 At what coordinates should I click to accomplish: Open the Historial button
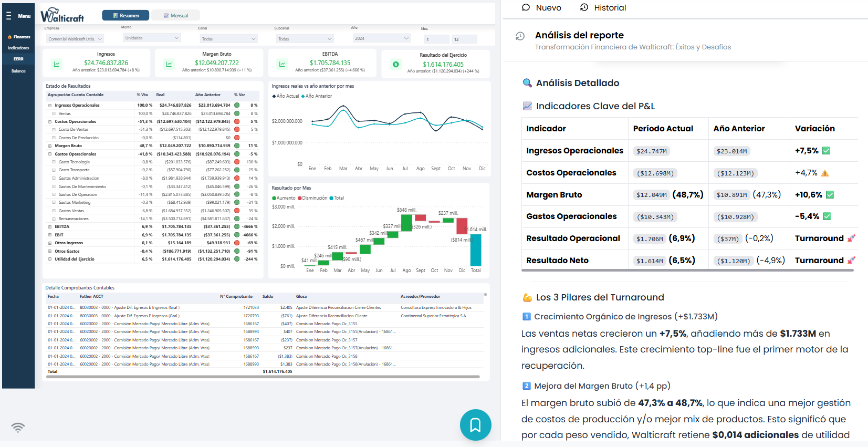coord(603,8)
